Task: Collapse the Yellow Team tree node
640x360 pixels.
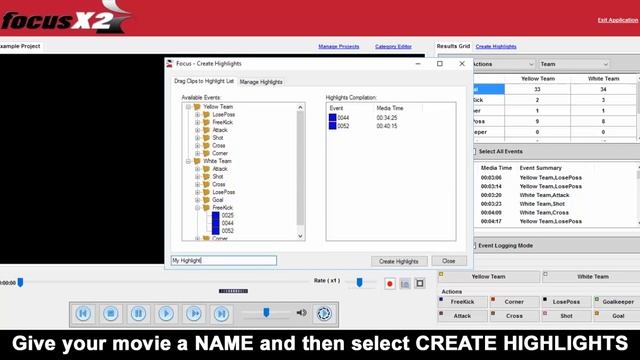Action: pyautogui.click(x=188, y=107)
